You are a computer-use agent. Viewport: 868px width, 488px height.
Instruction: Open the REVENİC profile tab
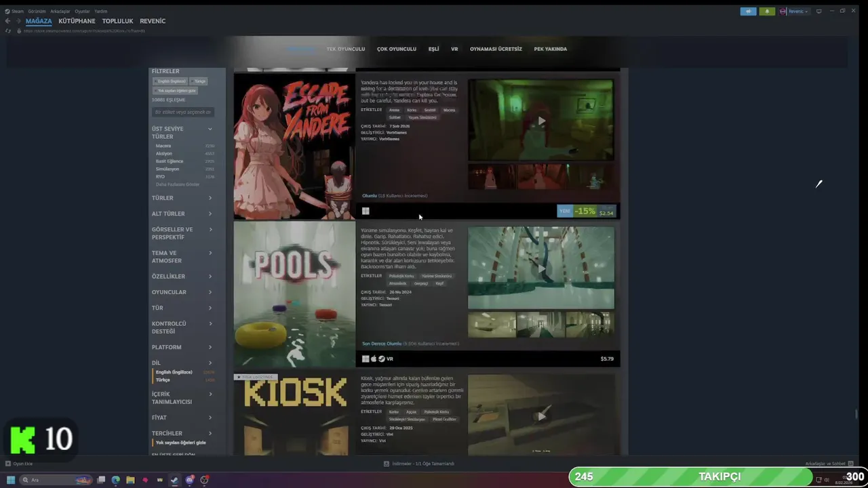tap(153, 21)
